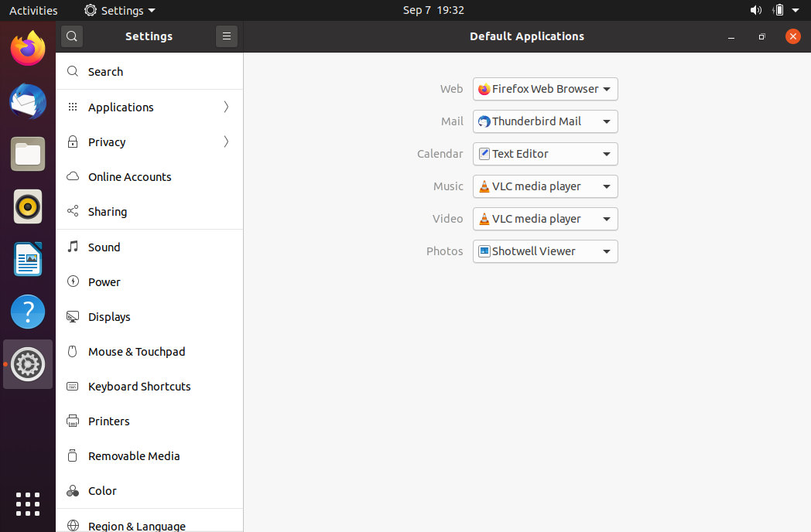The width and height of the screenshot is (811, 532).
Task: Expand the Applications row chevron
Action: (x=226, y=107)
